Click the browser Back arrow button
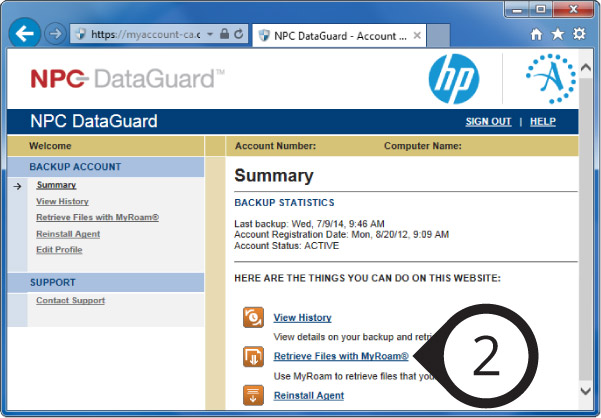The height and width of the screenshot is (418, 601). coord(26,33)
